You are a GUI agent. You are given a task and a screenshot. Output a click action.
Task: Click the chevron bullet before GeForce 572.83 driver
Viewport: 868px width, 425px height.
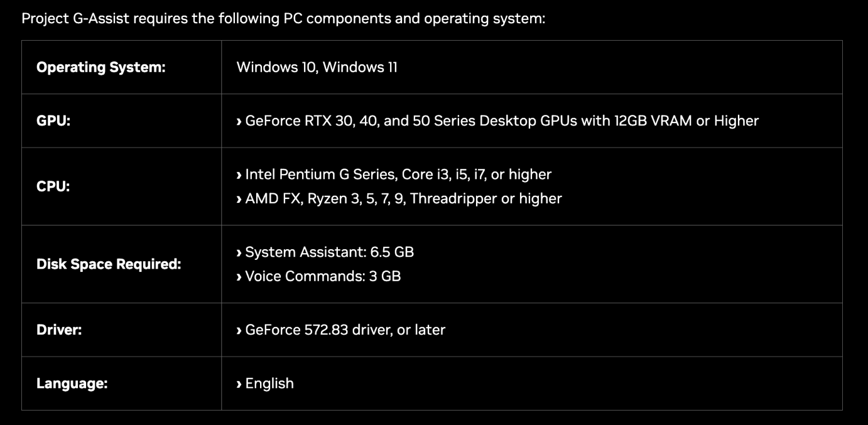click(x=239, y=330)
